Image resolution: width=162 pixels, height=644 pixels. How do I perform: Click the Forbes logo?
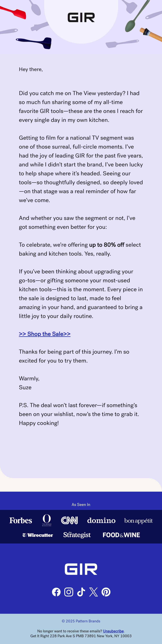click(21, 521)
